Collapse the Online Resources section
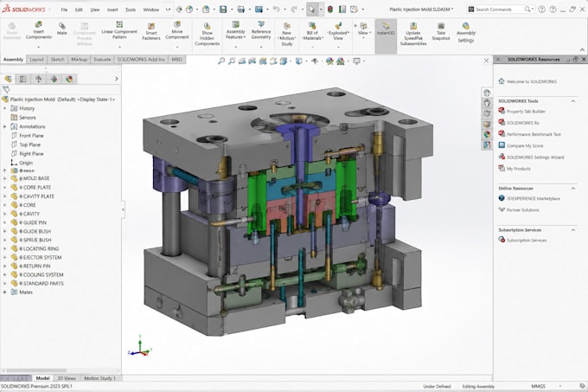Image resolution: width=588 pixels, height=392 pixels. 573,189
